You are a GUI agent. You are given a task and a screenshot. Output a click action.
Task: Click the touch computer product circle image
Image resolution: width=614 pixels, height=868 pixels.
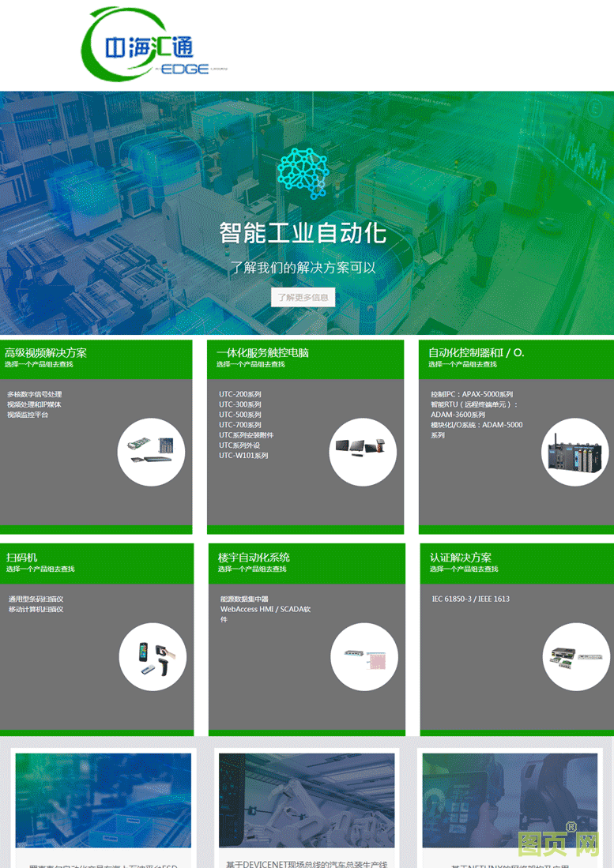363,452
